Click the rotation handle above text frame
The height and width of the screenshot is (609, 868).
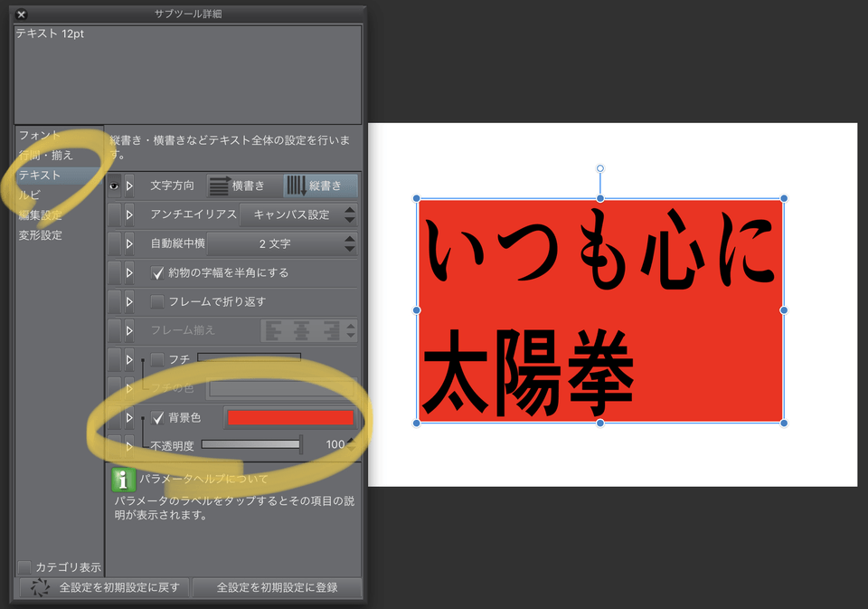tap(600, 168)
